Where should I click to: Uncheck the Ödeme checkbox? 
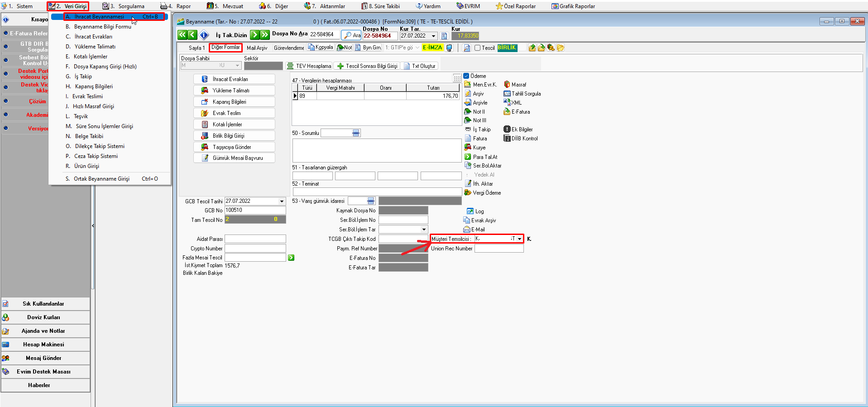click(x=466, y=76)
